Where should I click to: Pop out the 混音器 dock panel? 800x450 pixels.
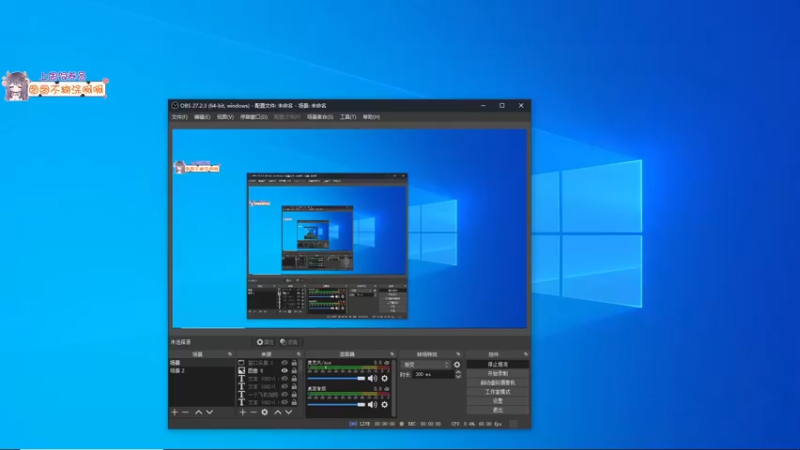(x=392, y=354)
